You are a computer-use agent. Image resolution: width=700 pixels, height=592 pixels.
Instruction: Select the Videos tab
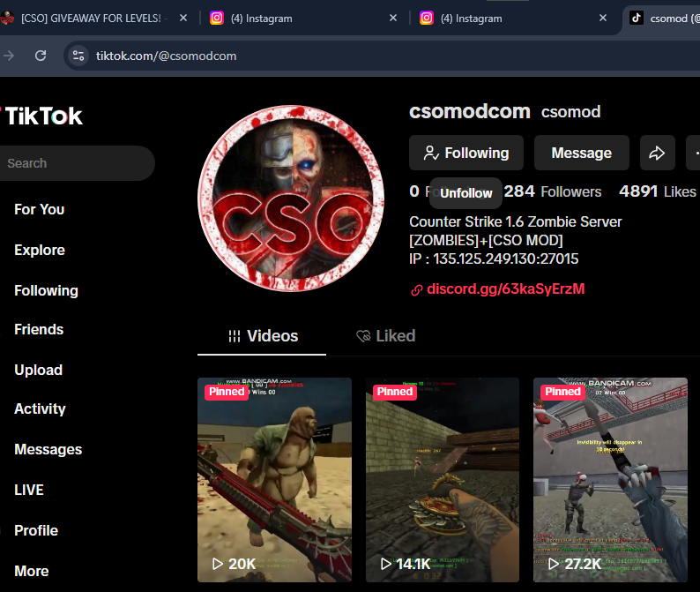click(x=262, y=336)
